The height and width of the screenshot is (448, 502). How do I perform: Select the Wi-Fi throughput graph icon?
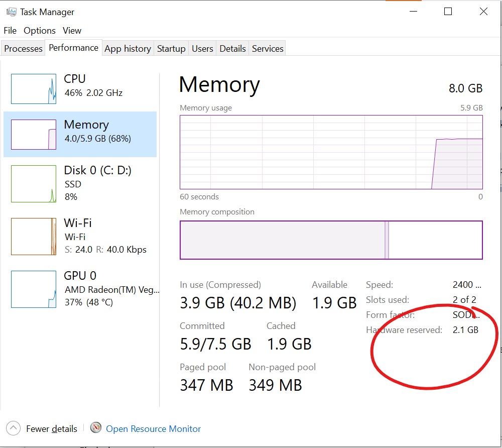(34, 237)
